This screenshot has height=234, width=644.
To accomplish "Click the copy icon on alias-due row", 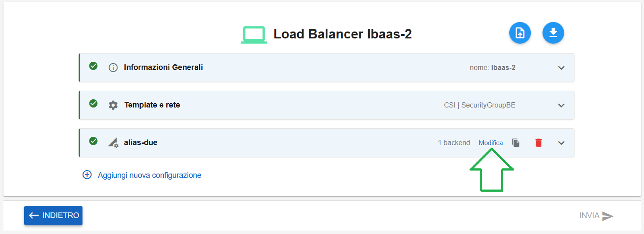I will 516,142.
